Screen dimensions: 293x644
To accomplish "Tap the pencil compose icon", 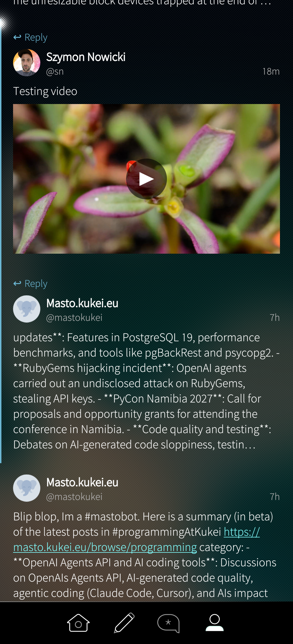I will coord(124,623).
